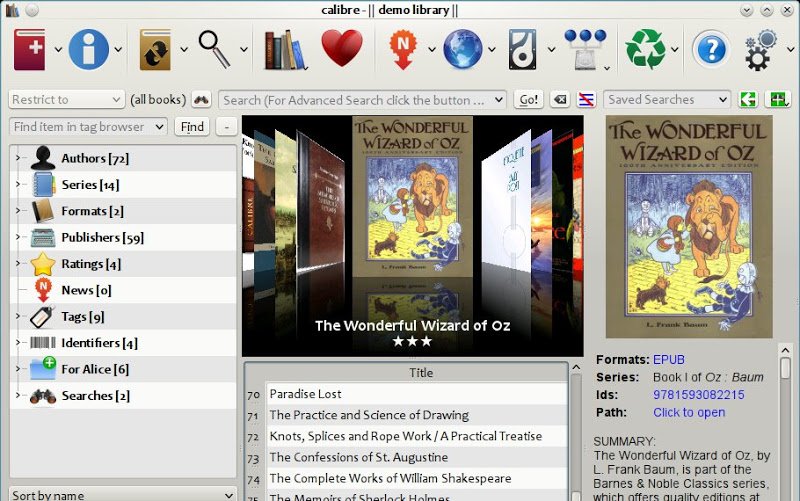Open search history dropdown arrow
Viewport: 800px width, 501px height.
[498, 100]
